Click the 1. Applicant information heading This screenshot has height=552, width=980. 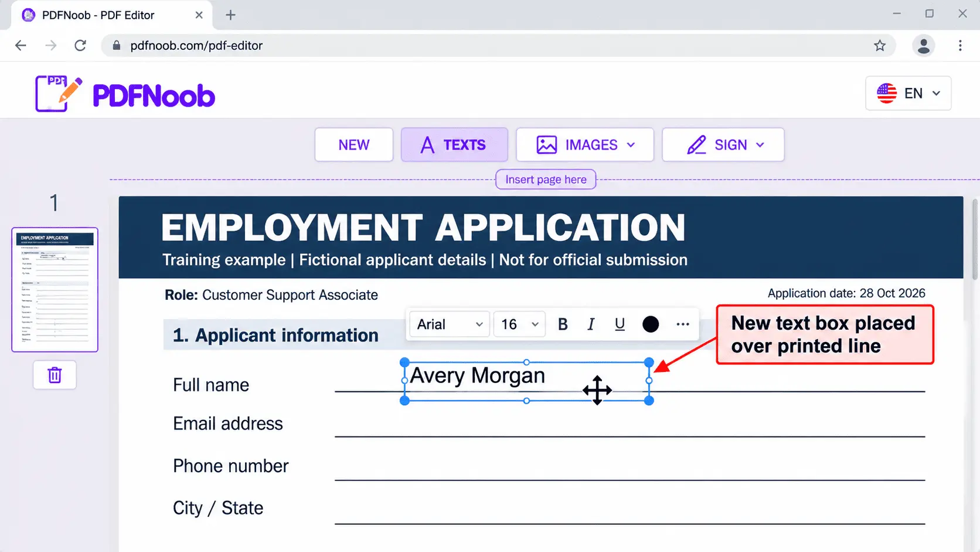(x=275, y=336)
